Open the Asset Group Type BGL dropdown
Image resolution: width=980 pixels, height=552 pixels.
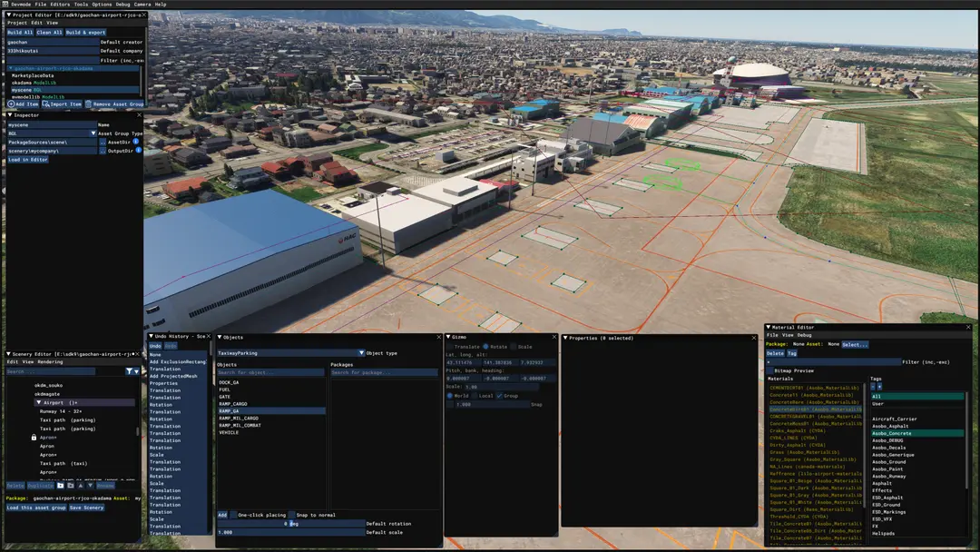93,133
